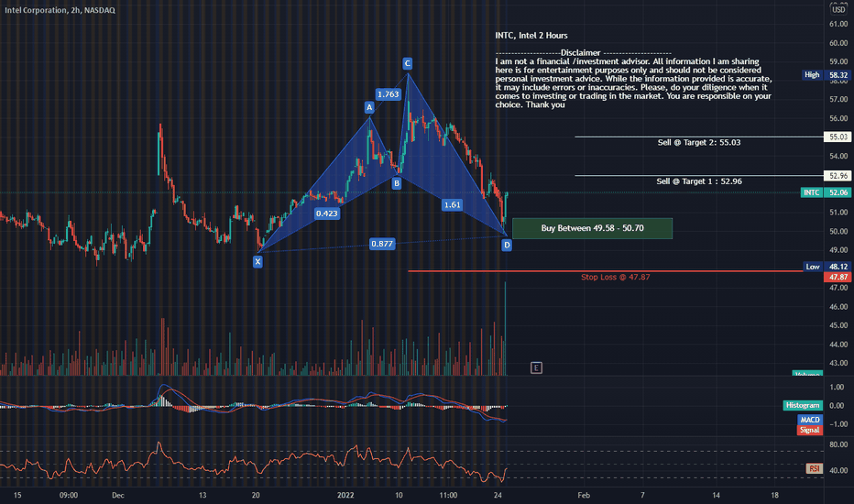Click the Sell @ Target 1 : 52.96 label
The image size is (854, 504).
pos(699,181)
